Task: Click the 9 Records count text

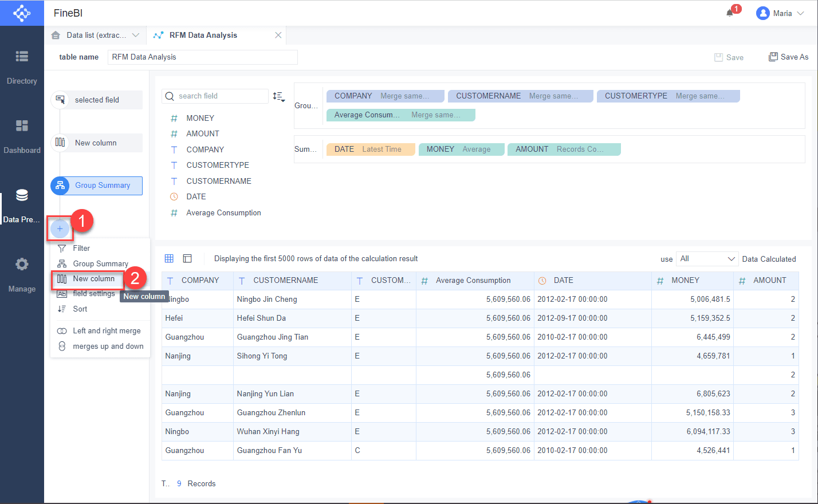Action: [196, 484]
